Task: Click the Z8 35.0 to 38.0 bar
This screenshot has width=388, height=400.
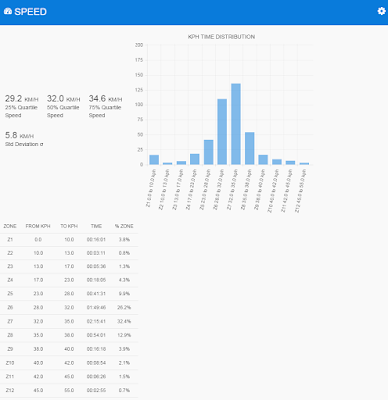Action: 249,148
